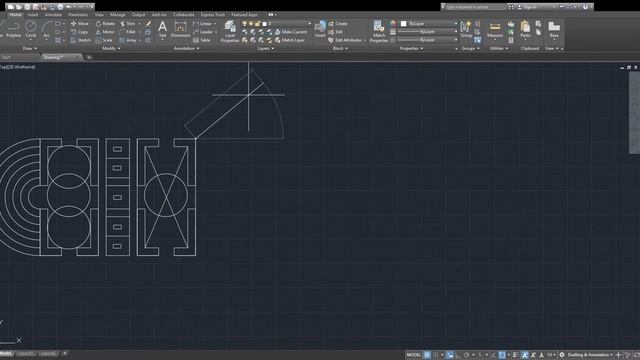640x360 pixels.
Task: Select the Text annotation tool
Action: point(162,29)
